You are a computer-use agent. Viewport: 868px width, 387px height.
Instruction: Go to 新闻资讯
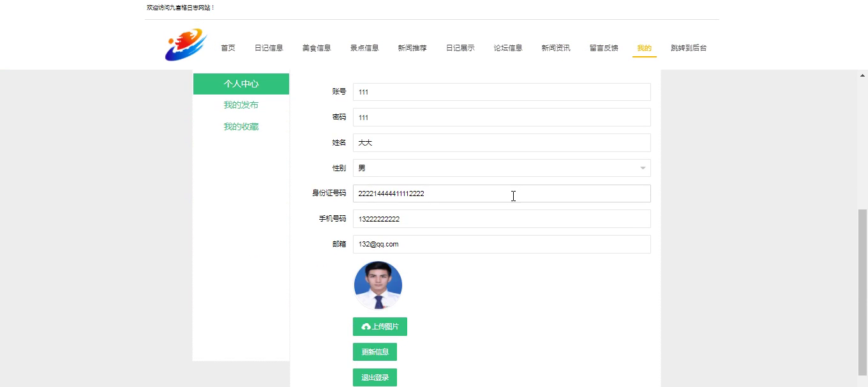556,48
